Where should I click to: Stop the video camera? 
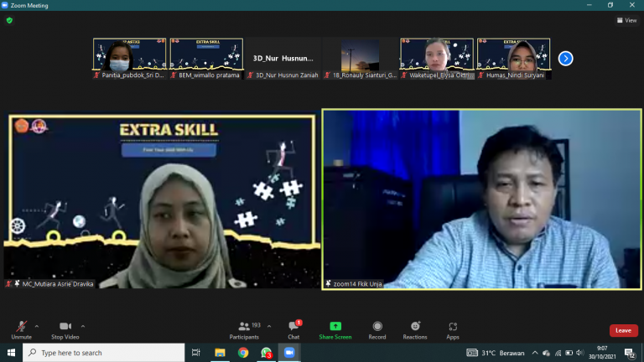[x=65, y=328]
